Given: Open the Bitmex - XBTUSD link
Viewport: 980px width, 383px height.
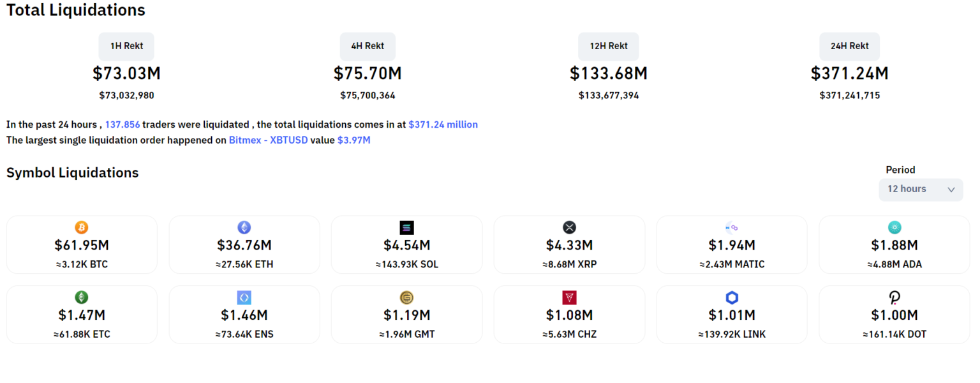Looking at the screenshot, I should pyautogui.click(x=268, y=140).
